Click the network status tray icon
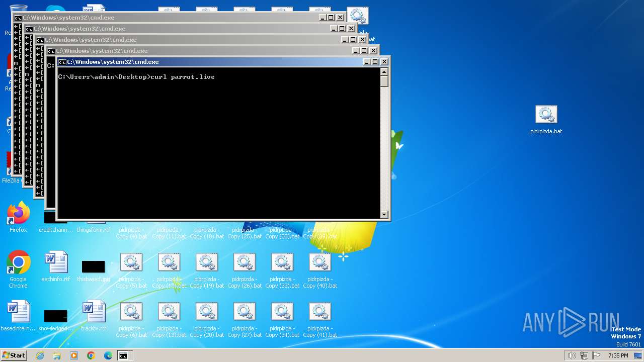 (x=584, y=355)
